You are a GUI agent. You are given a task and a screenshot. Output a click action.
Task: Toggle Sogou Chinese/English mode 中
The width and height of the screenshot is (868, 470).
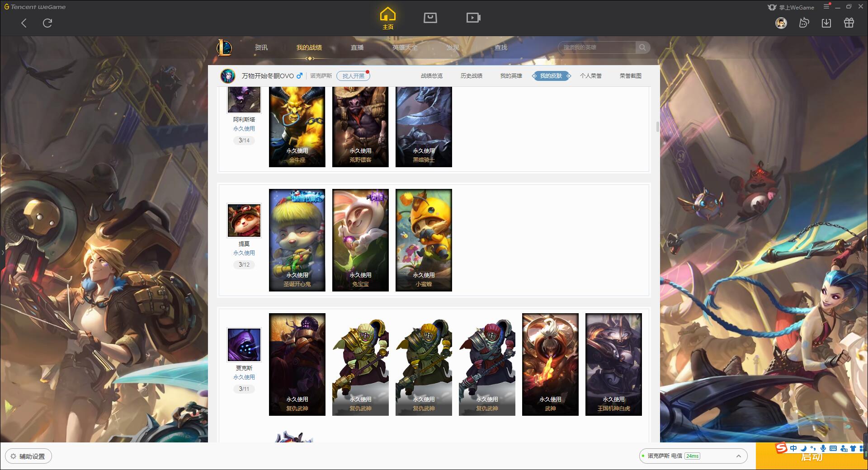point(793,448)
